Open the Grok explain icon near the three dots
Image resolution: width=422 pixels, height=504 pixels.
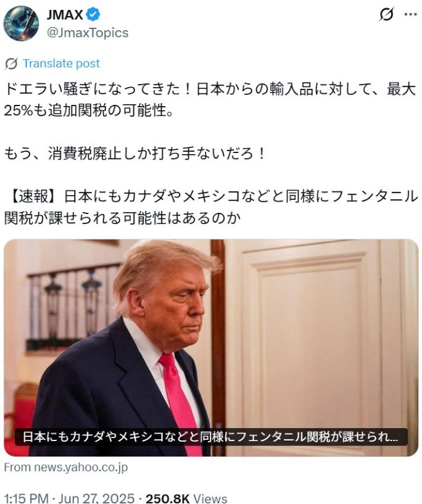click(386, 14)
